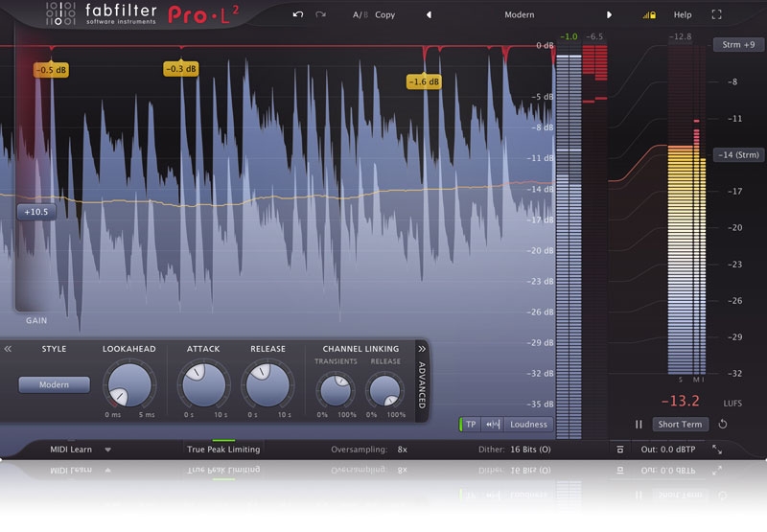767x532 pixels.
Task: Click the Copy button
Action: pos(384,15)
